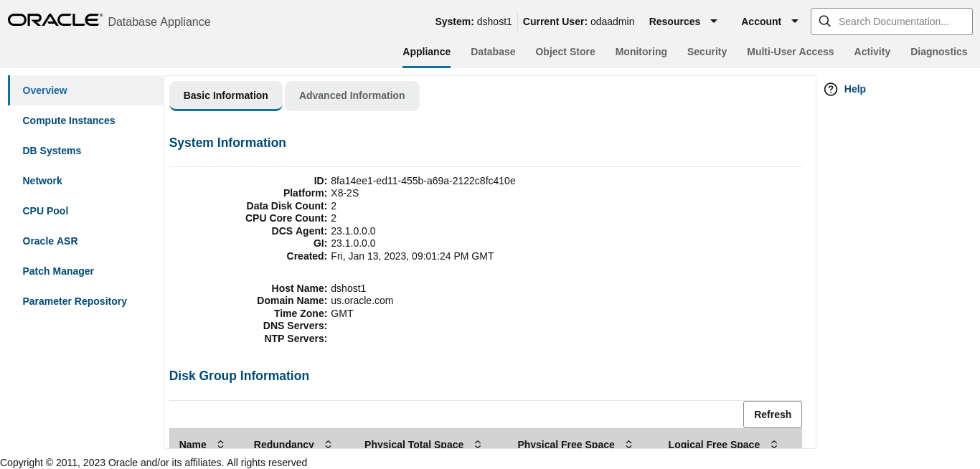
Task: Open the Object Store tab
Action: [x=565, y=52]
